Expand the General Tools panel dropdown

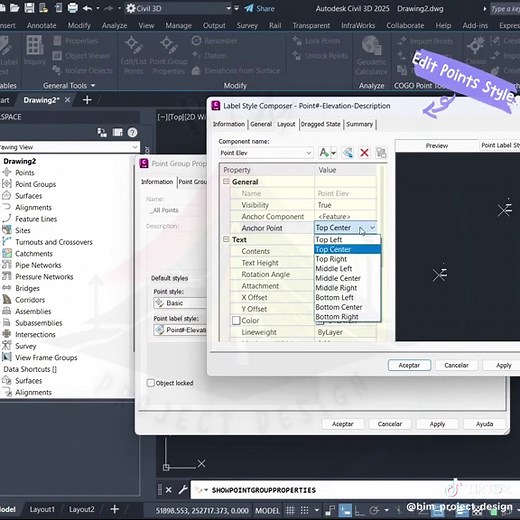point(93,86)
